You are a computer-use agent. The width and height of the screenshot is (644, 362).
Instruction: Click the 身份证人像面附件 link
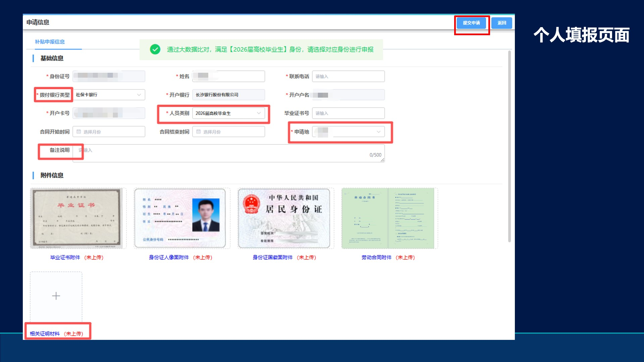[169, 257]
